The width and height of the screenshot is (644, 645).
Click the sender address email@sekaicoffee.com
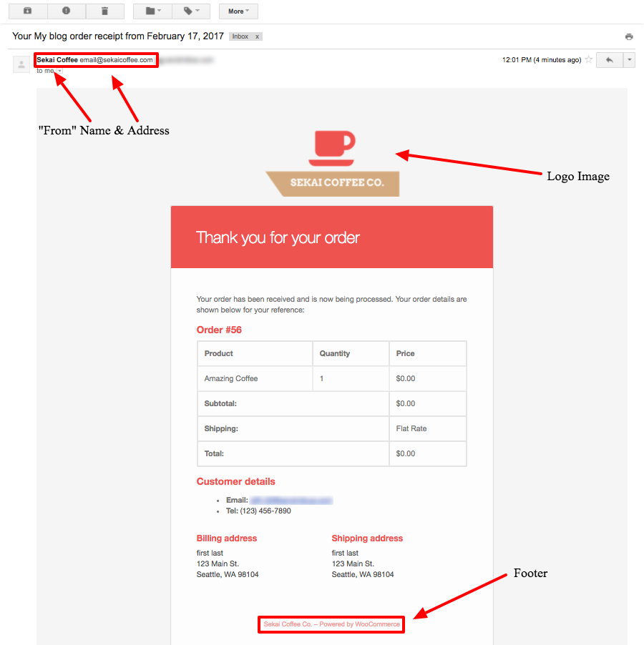(116, 59)
